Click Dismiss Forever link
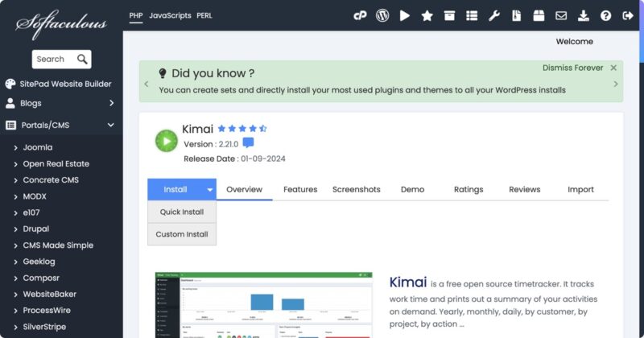Viewport: 644px width, 338px height. click(x=573, y=68)
